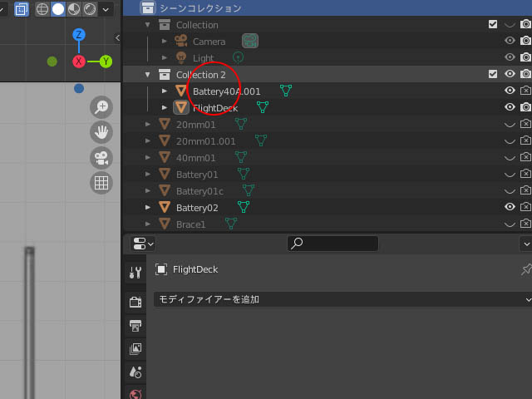Screen dimensions: 532x399
Task: Hide Camera in viewport with eye icon
Action: coord(510,41)
